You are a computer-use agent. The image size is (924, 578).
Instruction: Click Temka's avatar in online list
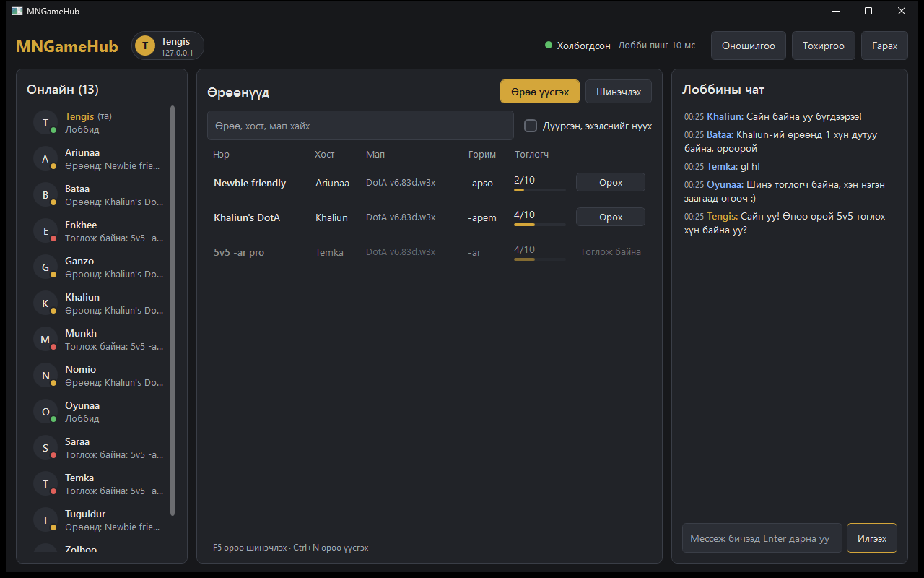pyautogui.click(x=45, y=484)
